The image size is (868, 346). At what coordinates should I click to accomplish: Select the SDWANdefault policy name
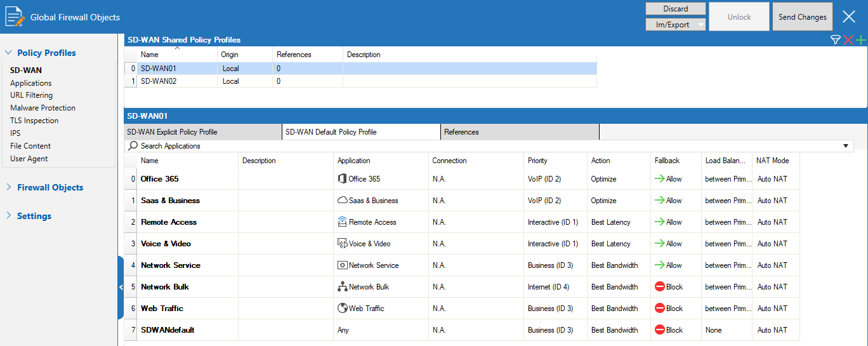coord(168,330)
